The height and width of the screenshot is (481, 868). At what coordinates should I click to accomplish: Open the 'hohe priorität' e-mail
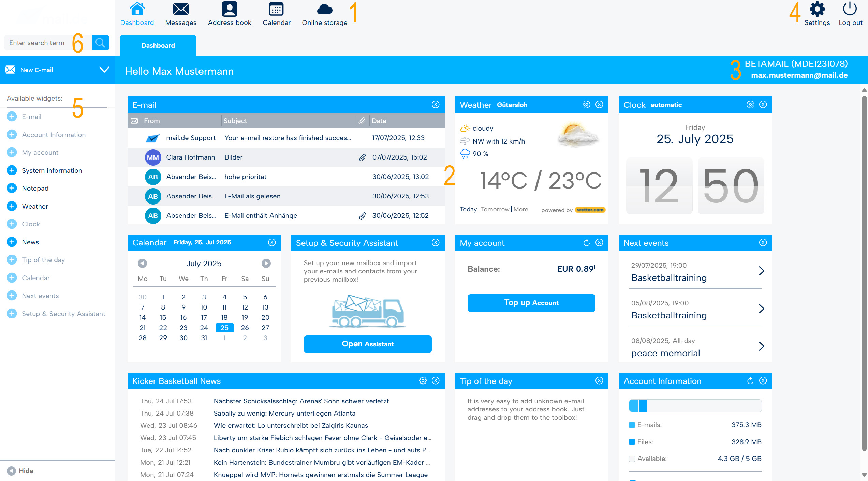[x=286, y=177]
